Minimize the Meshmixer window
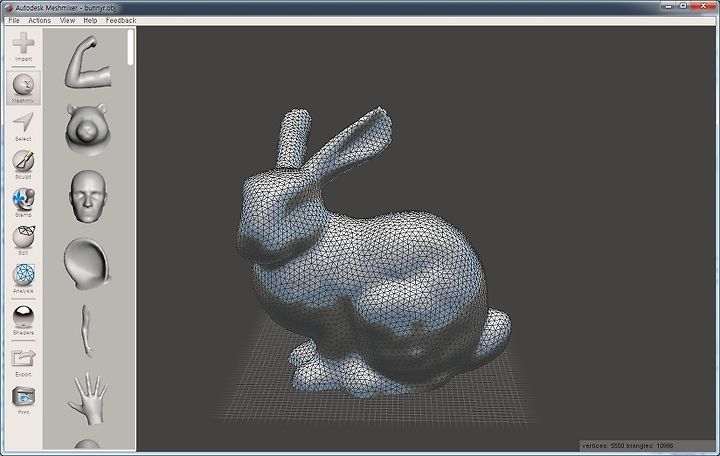 click(668, 6)
